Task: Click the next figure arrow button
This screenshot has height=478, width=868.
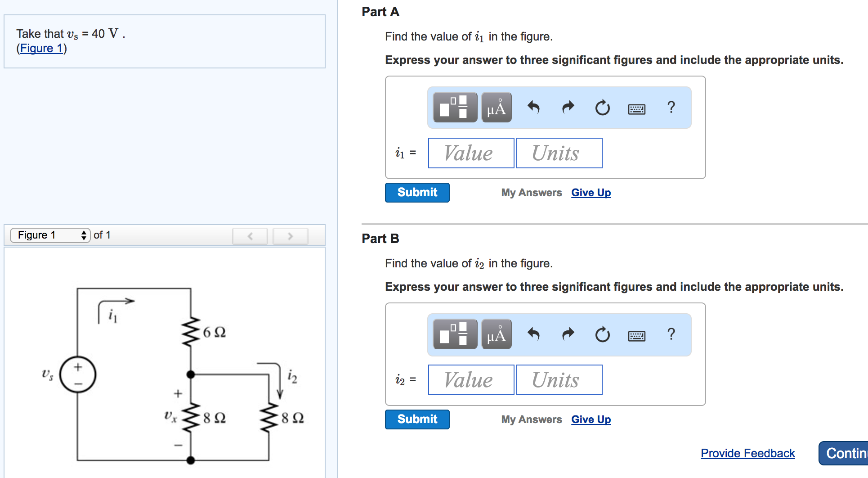Action: coord(290,235)
